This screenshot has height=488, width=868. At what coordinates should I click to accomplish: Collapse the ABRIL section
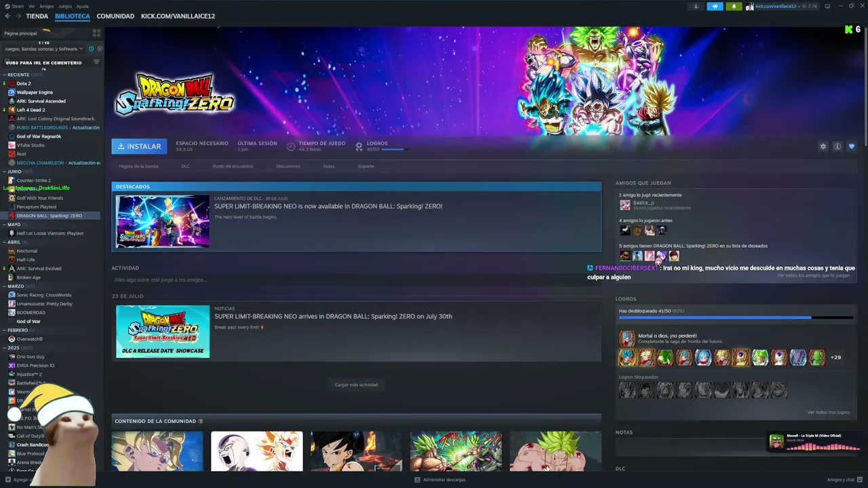click(5, 242)
